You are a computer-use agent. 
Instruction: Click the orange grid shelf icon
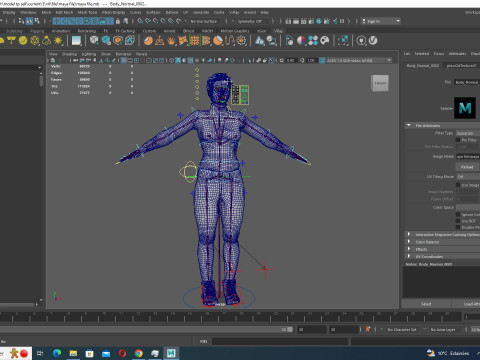click(x=195, y=41)
